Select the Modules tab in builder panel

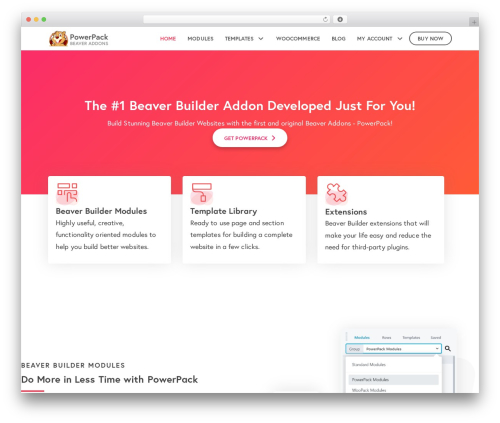click(362, 338)
